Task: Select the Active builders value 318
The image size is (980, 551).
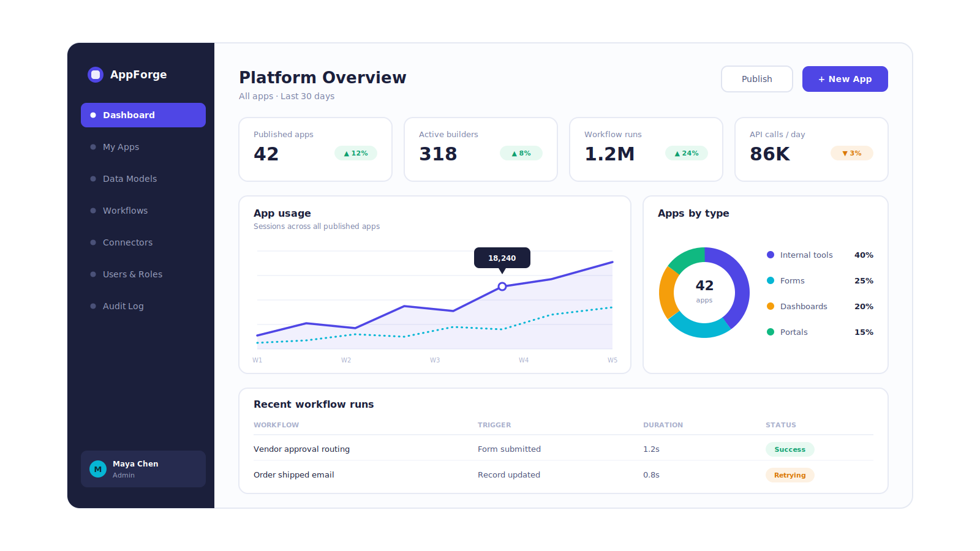Action: pyautogui.click(x=438, y=154)
